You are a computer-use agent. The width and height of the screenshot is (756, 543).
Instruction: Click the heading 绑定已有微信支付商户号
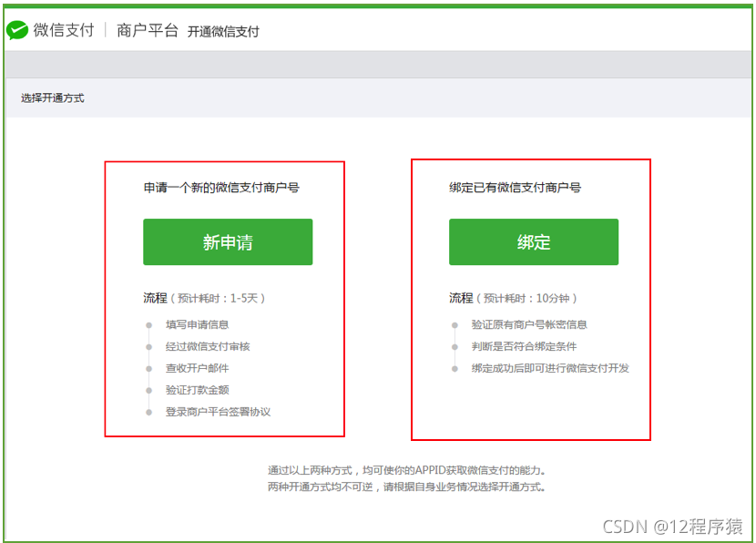pyautogui.click(x=515, y=187)
